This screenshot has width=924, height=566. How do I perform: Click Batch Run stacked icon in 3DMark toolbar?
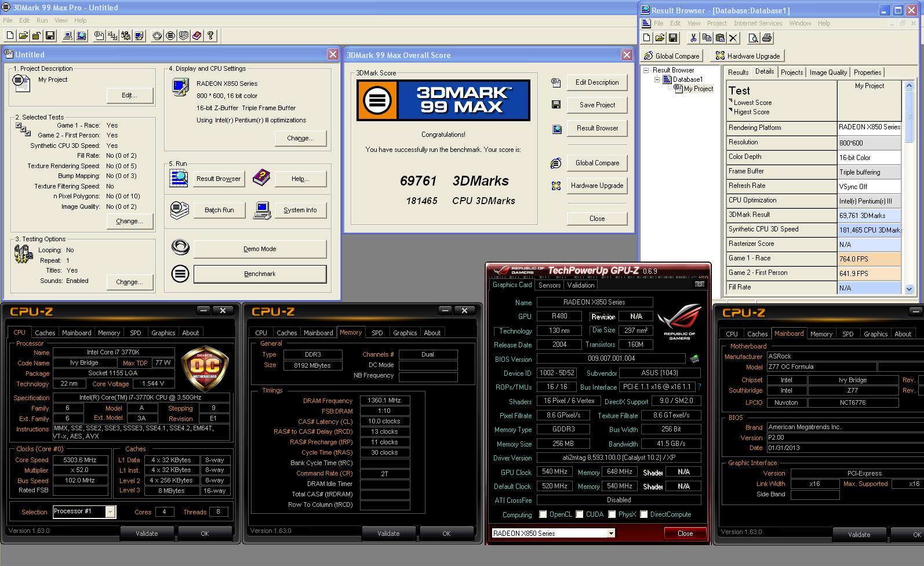[x=184, y=36]
